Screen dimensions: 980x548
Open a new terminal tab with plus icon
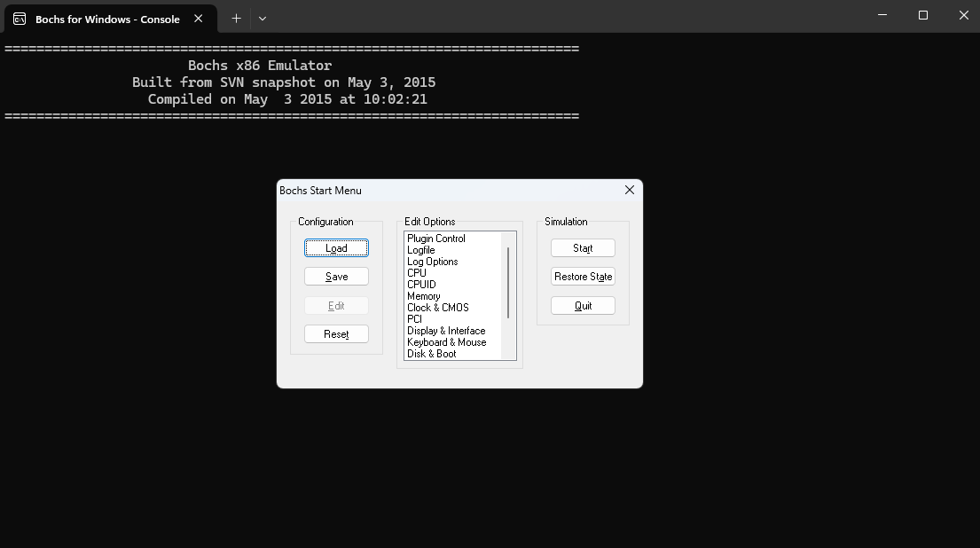click(x=236, y=18)
